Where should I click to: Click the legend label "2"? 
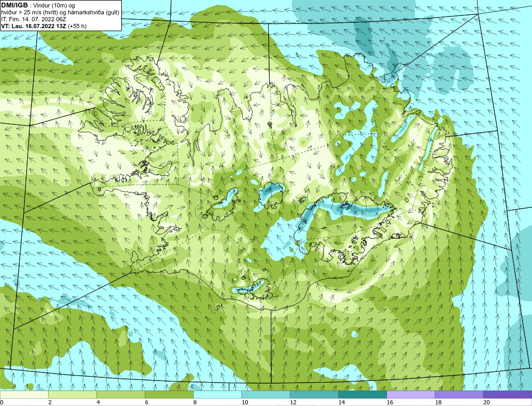point(50,402)
